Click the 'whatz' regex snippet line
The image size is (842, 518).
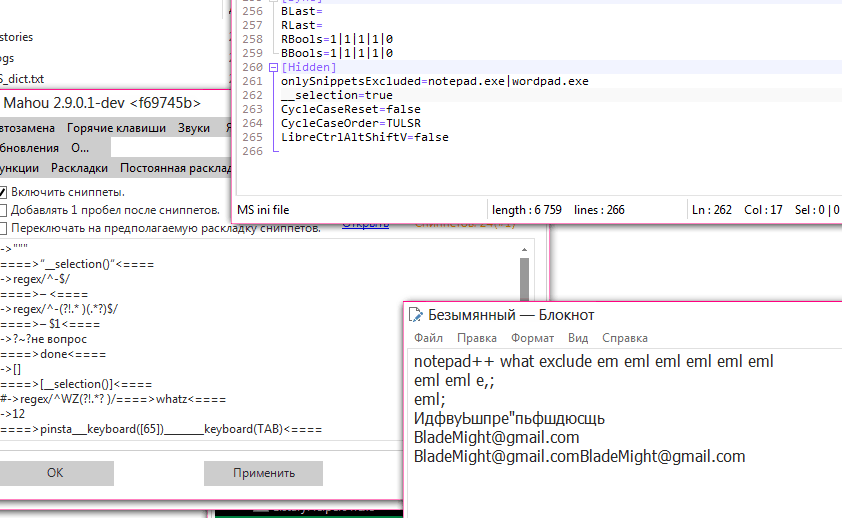[x=113, y=399]
